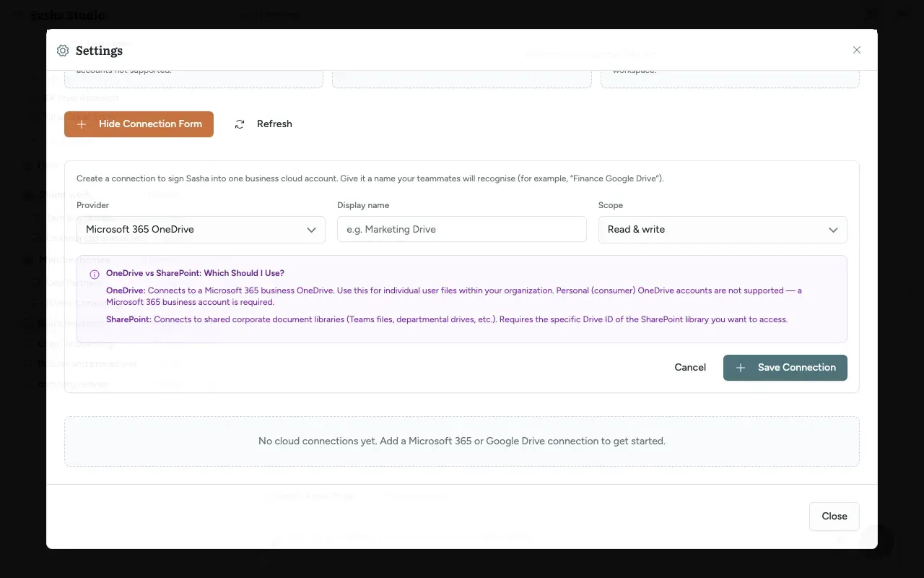
Task: Open the Provider dropdown showing Microsoft 365 OneDrive
Action: (x=201, y=230)
